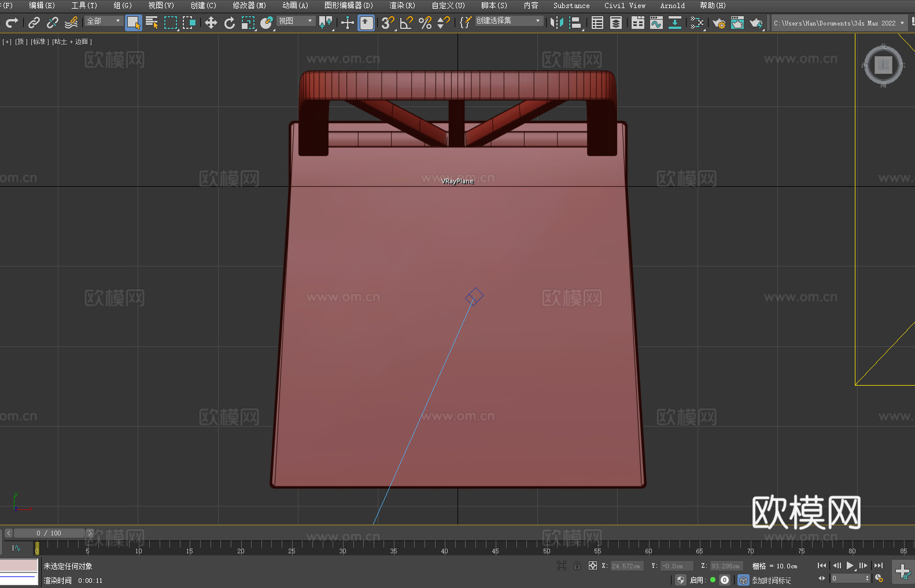Toggle Spinner Snap
The image size is (915, 588).
[444, 23]
